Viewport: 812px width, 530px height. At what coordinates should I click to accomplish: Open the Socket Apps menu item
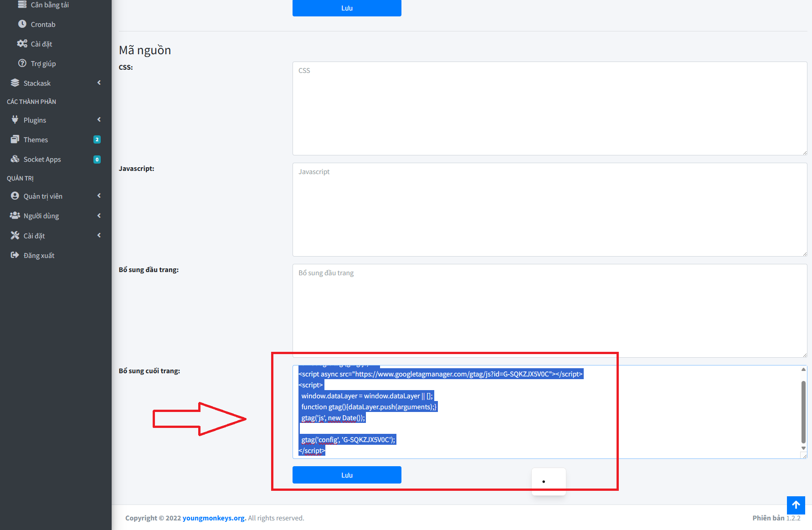(x=56, y=159)
